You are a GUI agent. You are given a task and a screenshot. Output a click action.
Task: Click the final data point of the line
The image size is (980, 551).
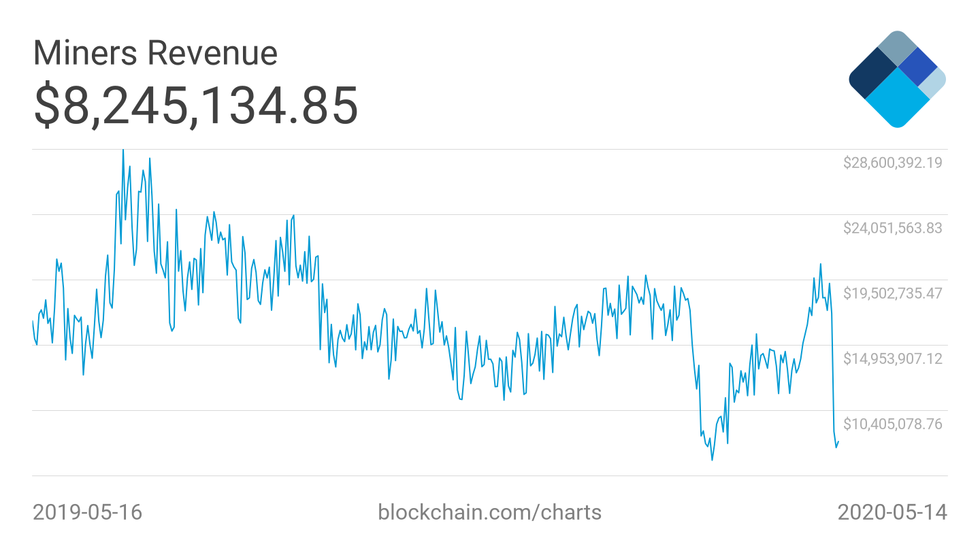pos(838,441)
